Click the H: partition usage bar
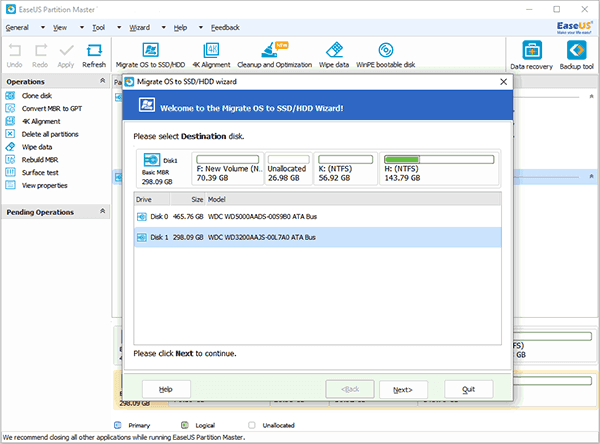 coord(439,159)
